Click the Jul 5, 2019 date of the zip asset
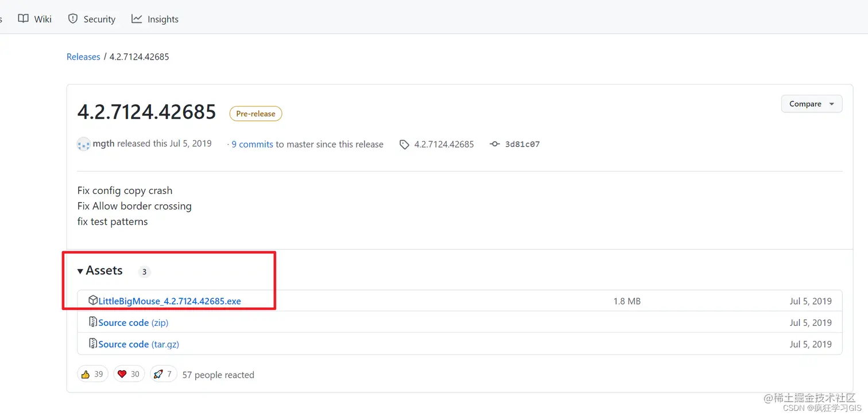 click(811, 323)
